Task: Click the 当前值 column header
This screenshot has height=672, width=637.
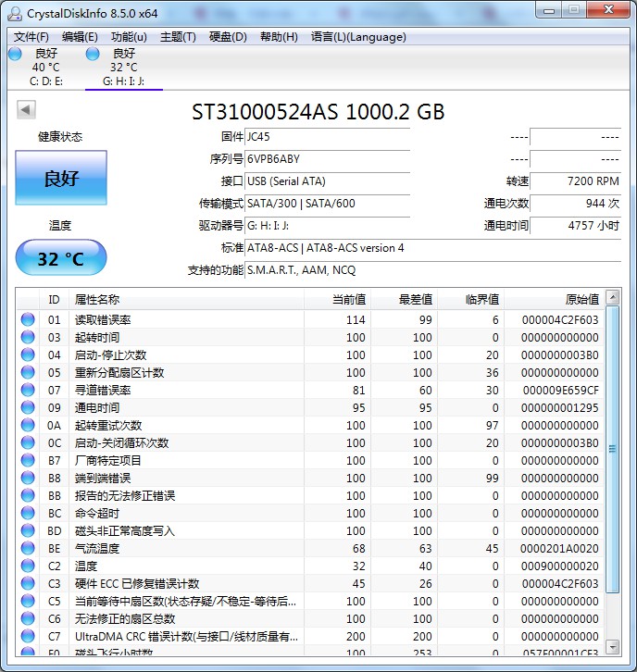Action: [337, 299]
